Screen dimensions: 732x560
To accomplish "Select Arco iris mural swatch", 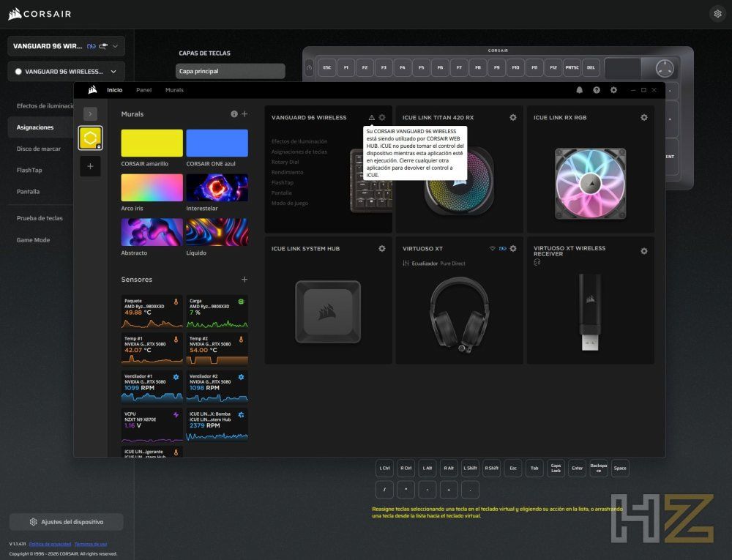I will (x=152, y=187).
